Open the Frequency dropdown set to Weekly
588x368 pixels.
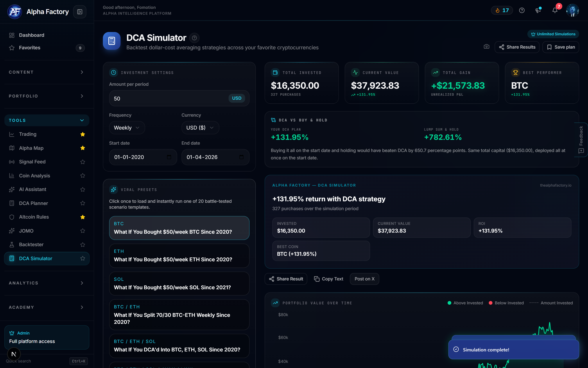click(127, 128)
